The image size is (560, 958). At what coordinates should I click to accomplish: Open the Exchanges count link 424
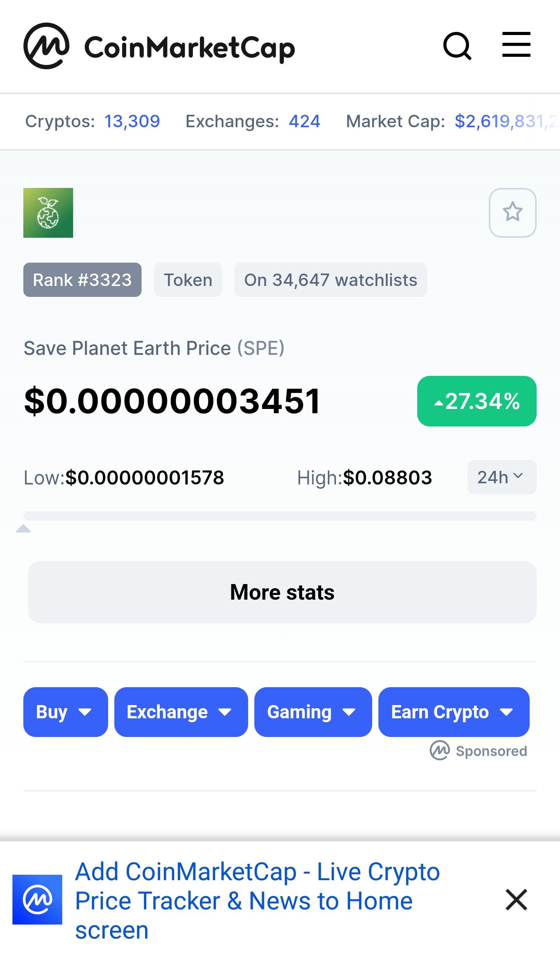[304, 121]
